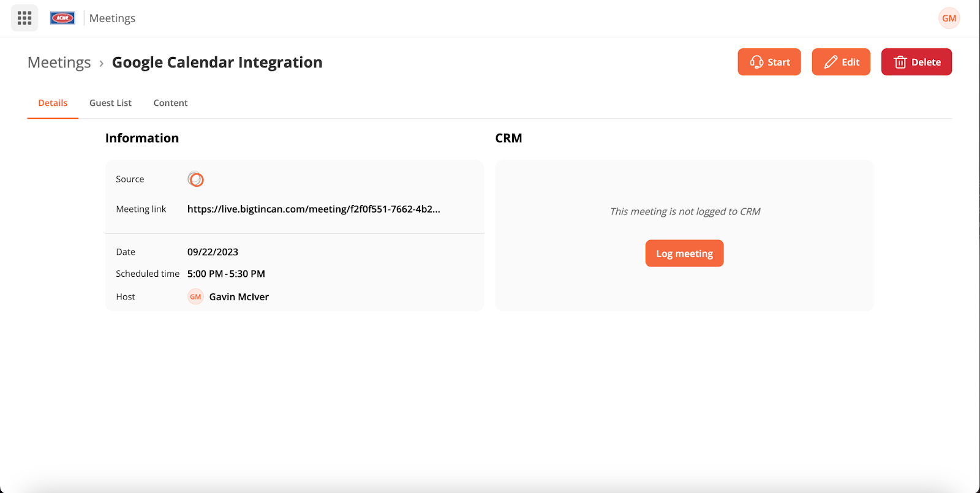The image size is (980, 493).
Task: Click the scheduled time 5:00 PM-5:30 PM
Action: tap(226, 274)
